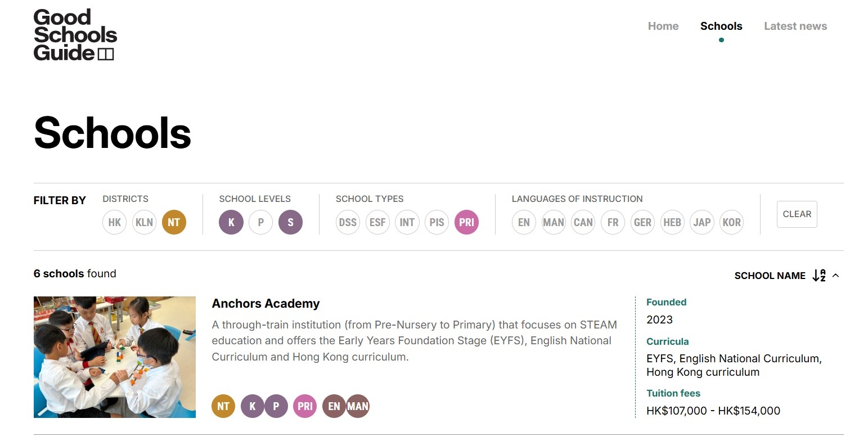Toggle the HK district filter
Image resolution: width=868 pixels, height=441 pixels.
click(115, 222)
